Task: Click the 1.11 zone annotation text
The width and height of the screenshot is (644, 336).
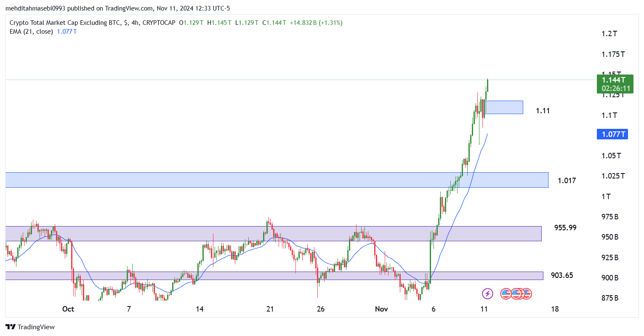Action: (543, 111)
